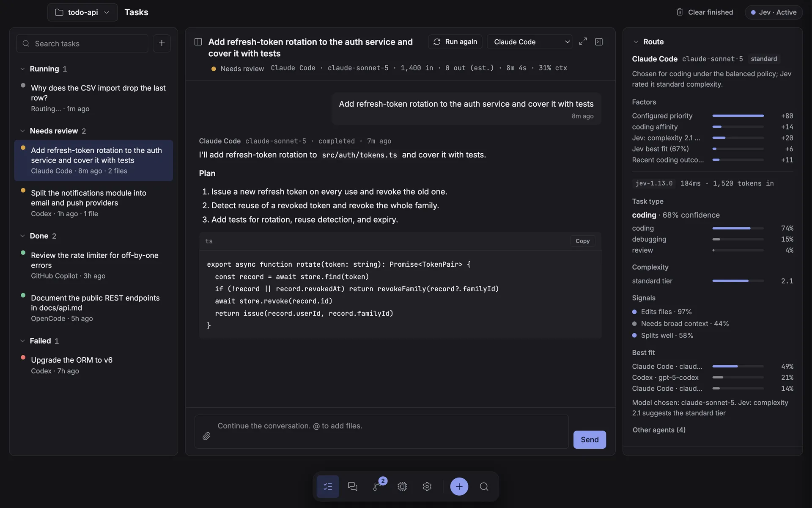Collapse the Running task group
Screen dimensions: 812x508
(22, 69)
